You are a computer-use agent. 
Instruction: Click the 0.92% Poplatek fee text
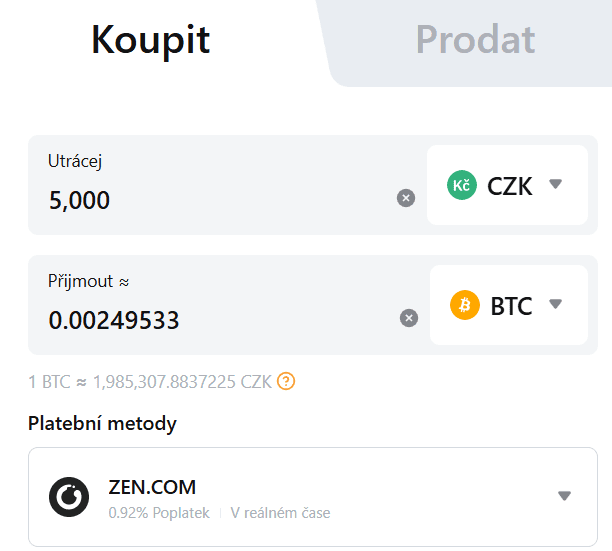159,513
